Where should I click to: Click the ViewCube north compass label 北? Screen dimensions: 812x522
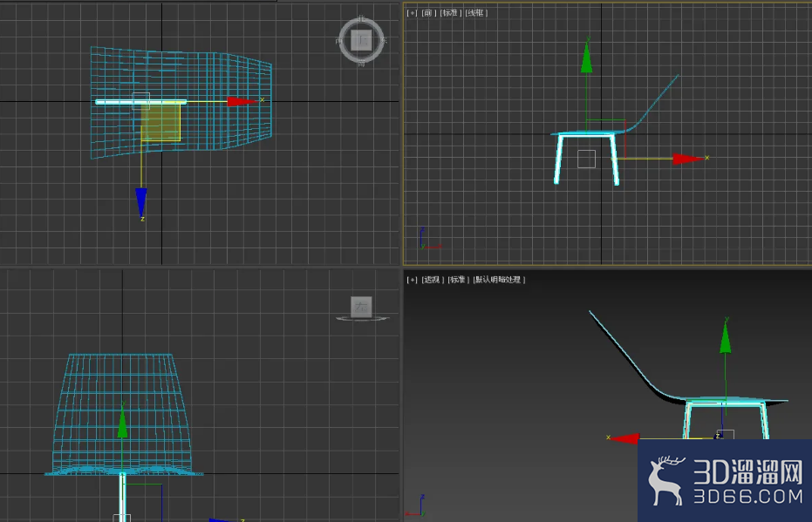click(361, 18)
